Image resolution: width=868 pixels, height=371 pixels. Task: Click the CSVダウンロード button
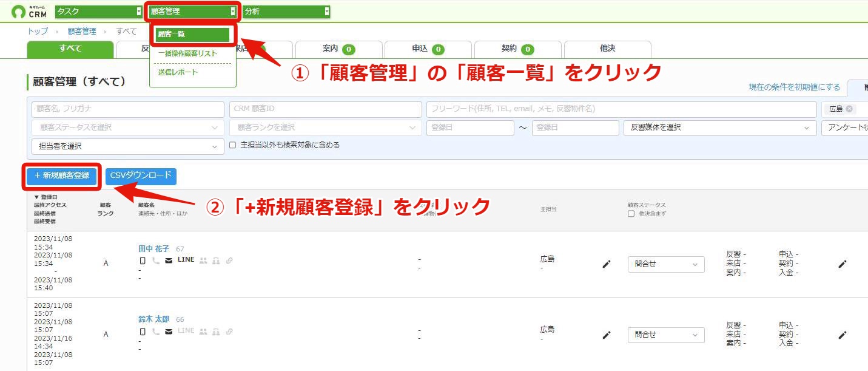coord(141,175)
